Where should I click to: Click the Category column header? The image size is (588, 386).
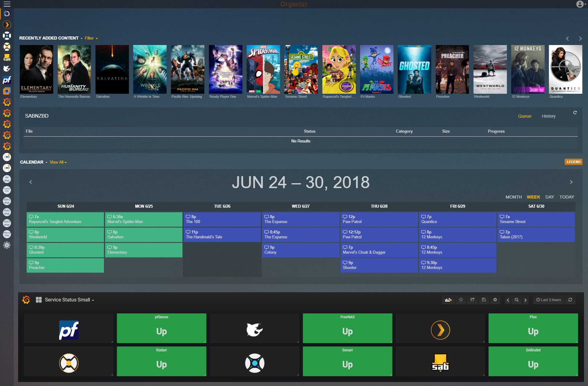[x=404, y=131]
